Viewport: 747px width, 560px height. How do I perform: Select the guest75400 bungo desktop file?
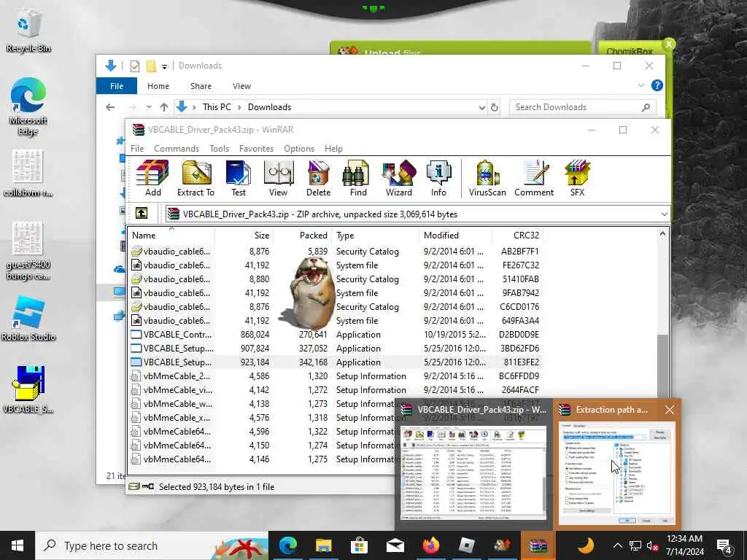tap(28, 252)
